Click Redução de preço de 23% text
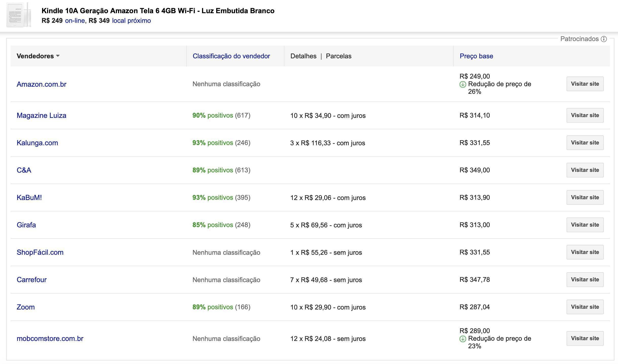The height and width of the screenshot is (364, 618). point(499,342)
